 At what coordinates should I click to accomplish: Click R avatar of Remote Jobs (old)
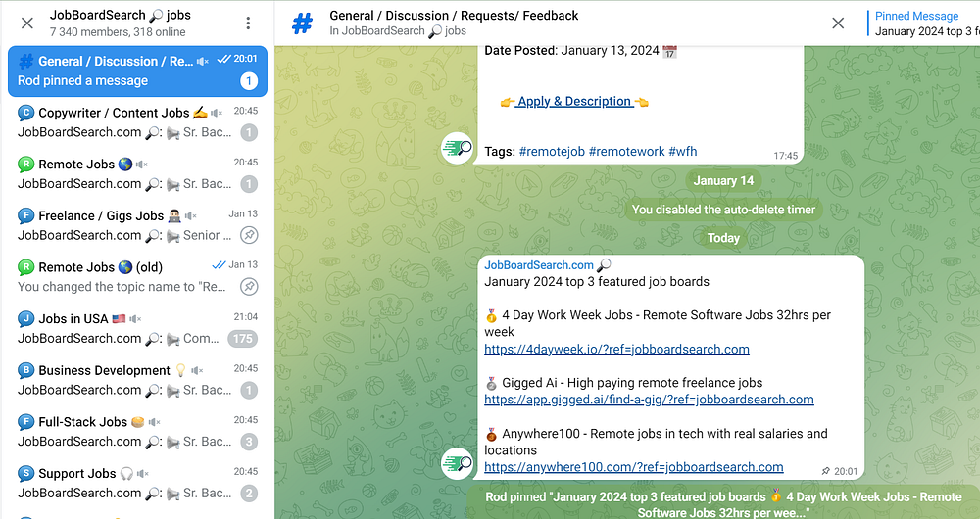pos(25,267)
